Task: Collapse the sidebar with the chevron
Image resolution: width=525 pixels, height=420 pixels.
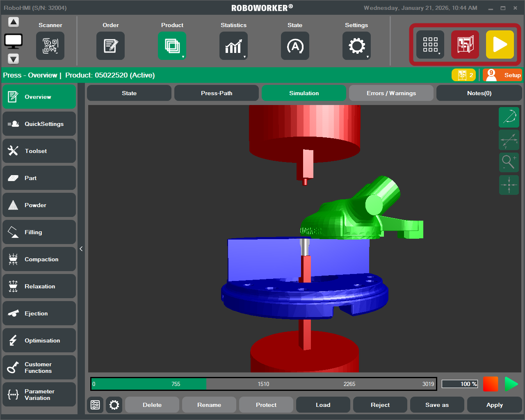Action: [81, 249]
